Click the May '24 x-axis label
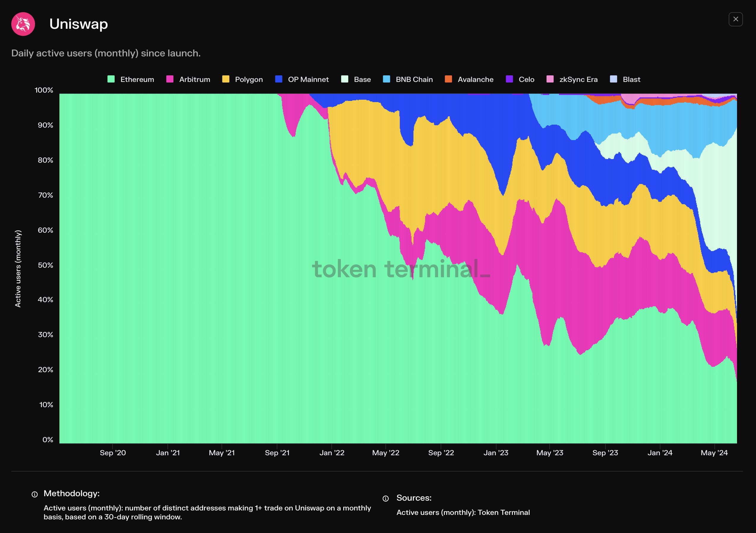Screen dimensions: 756x533 pyautogui.click(x=714, y=453)
